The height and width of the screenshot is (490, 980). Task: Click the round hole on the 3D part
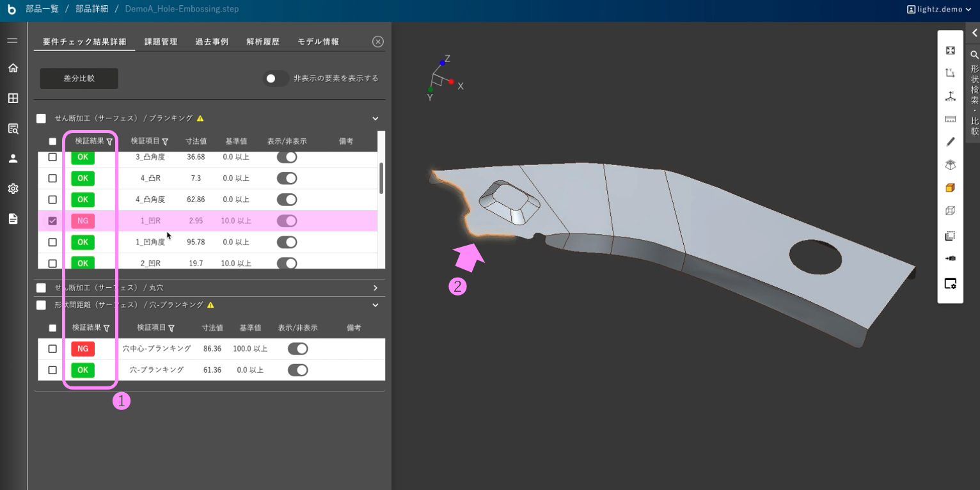coord(816,257)
